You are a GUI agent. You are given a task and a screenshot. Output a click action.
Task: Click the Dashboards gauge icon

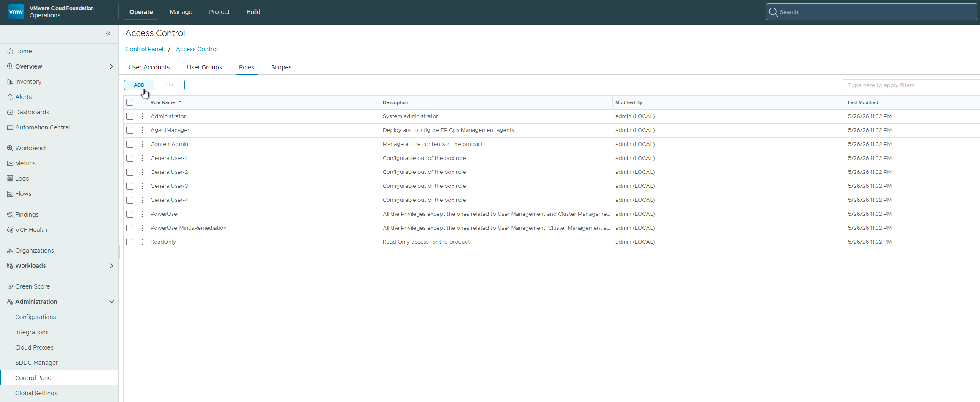(10, 112)
